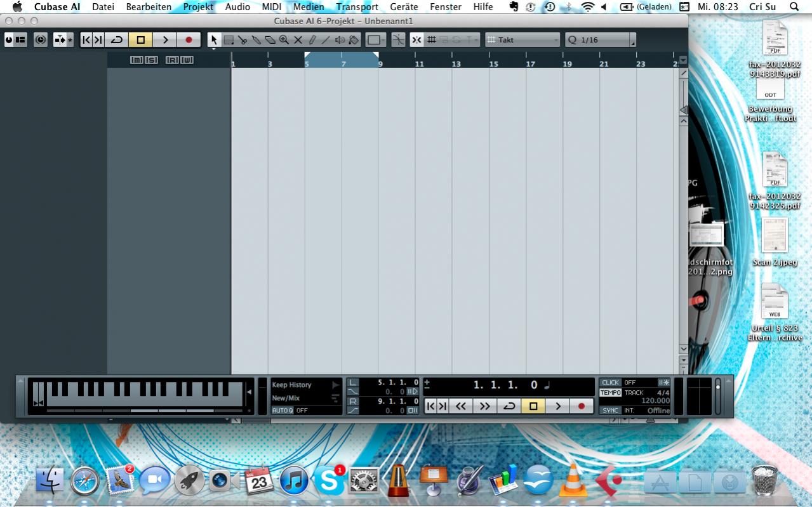Stop playback with top toolbar Stop button
Image resolution: width=812 pixels, height=507 pixels.
[140, 40]
